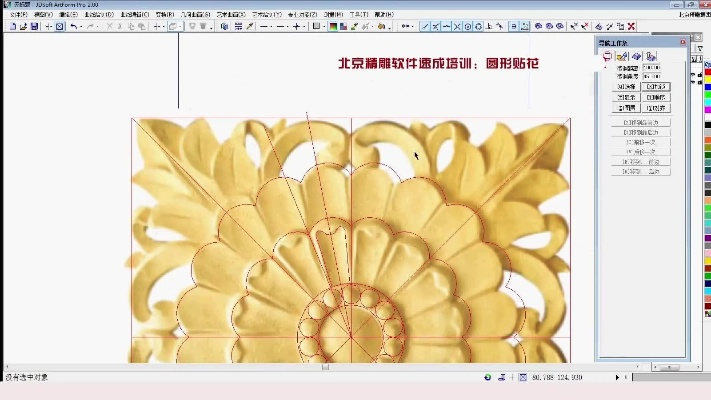Image resolution: width=711 pixels, height=400 pixels.
Task: Click the Save floppy disk icon
Action: (x=34, y=26)
